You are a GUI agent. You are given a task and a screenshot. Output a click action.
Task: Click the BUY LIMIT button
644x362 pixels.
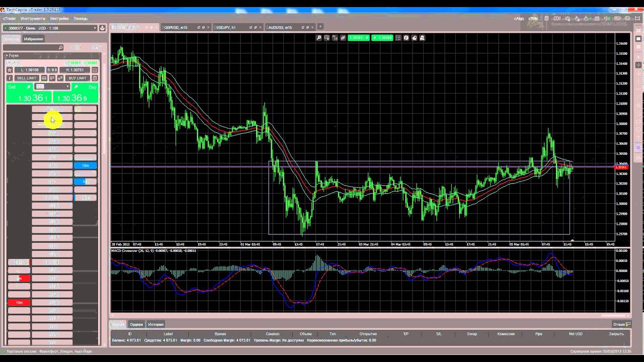pos(77,78)
